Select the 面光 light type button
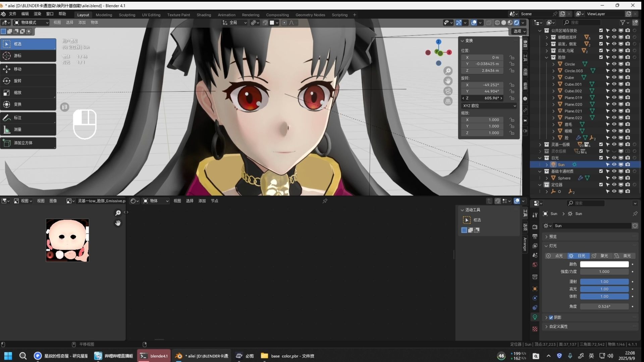 click(624, 256)
